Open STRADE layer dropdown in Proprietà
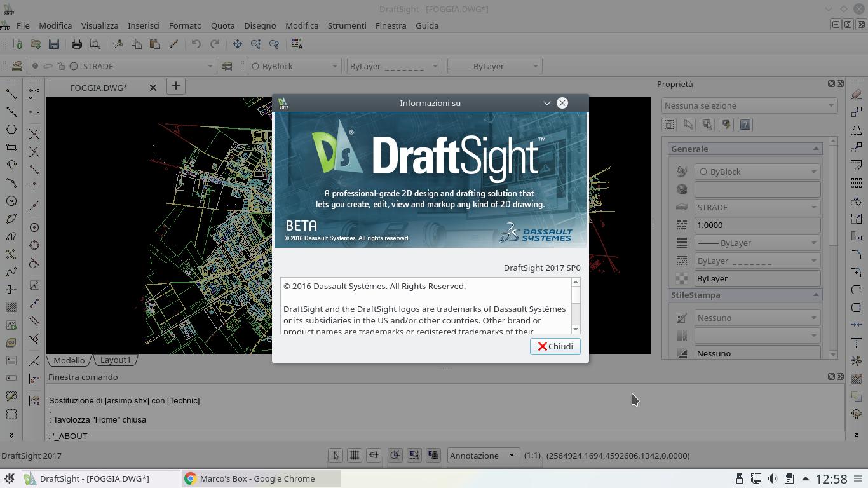This screenshot has height=488, width=868. (x=757, y=207)
